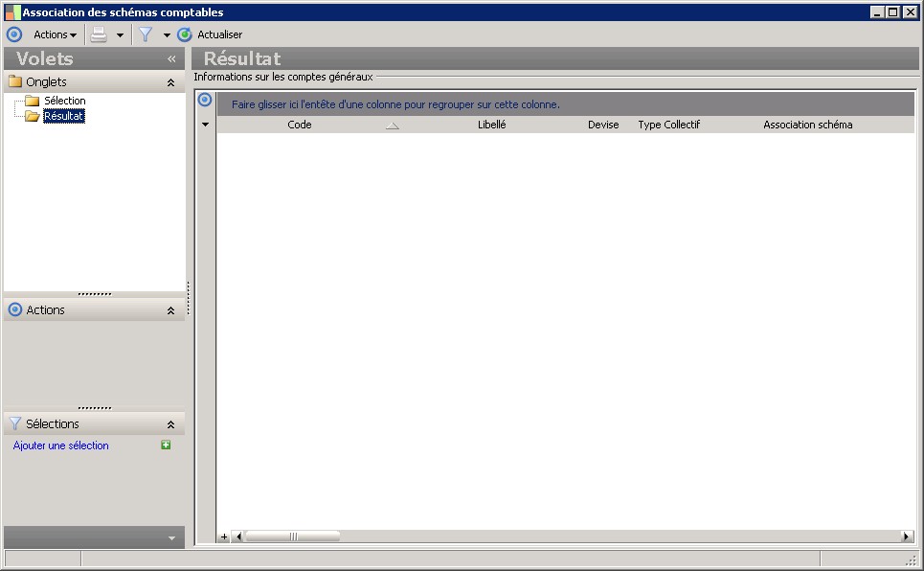This screenshot has width=924, height=571.
Task: Click the green plus add selection icon
Action: 166,445
